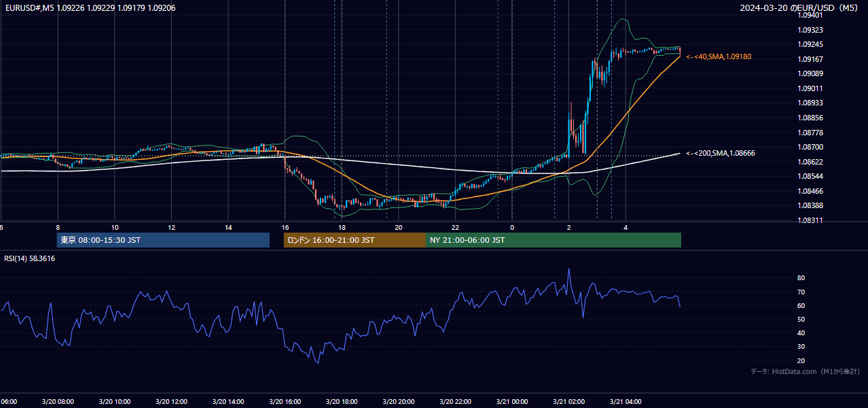The image size is (868, 408).
Task: Click the 3/20 16:00 date label
Action: pyautogui.click(x=285, y=401)
